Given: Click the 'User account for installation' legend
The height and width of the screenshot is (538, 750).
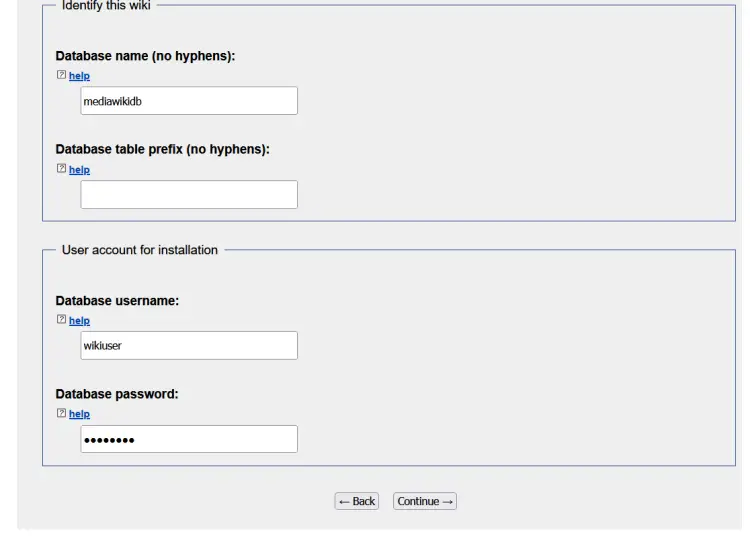Looking at the screenshot, I should [x=140, y=250].
